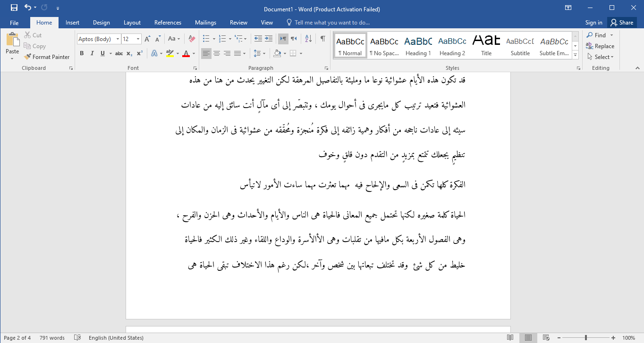644x343 pixels.
Task: Save the document from Quick Access Toolbar
Action: coord(14,8)
